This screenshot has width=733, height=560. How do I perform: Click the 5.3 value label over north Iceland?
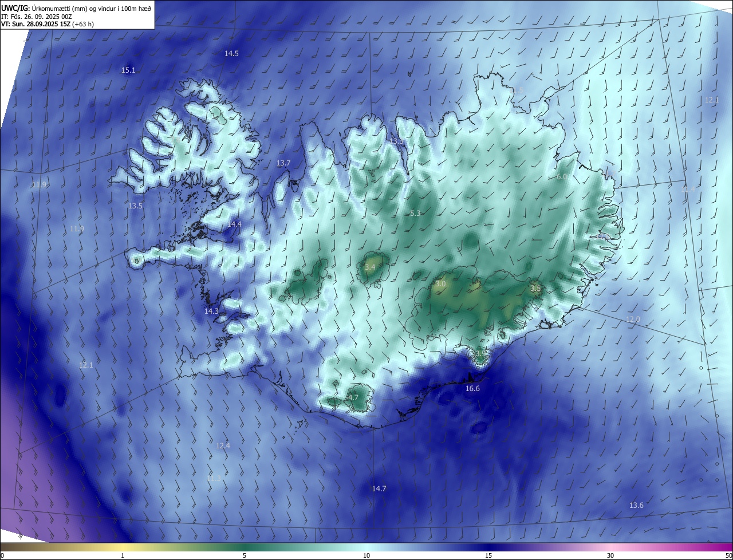click(415, 213)
